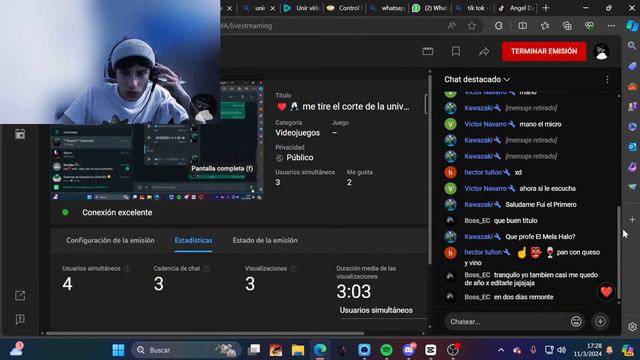This screenshot has width=640, height=360.
Task: Click the volume speaker tray icon
Action: tap(562, 350)
